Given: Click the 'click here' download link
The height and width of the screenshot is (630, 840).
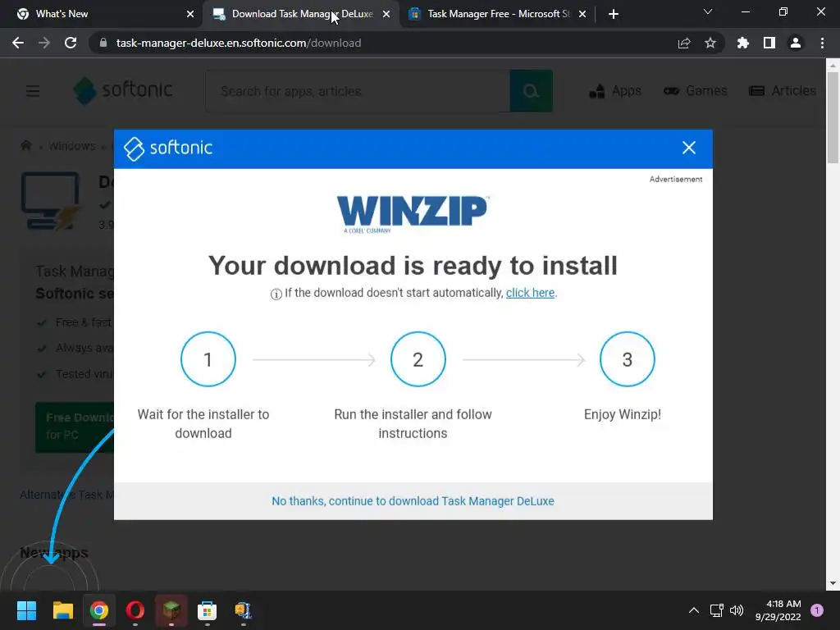Looking at the screenshot, I should point(530,293).
